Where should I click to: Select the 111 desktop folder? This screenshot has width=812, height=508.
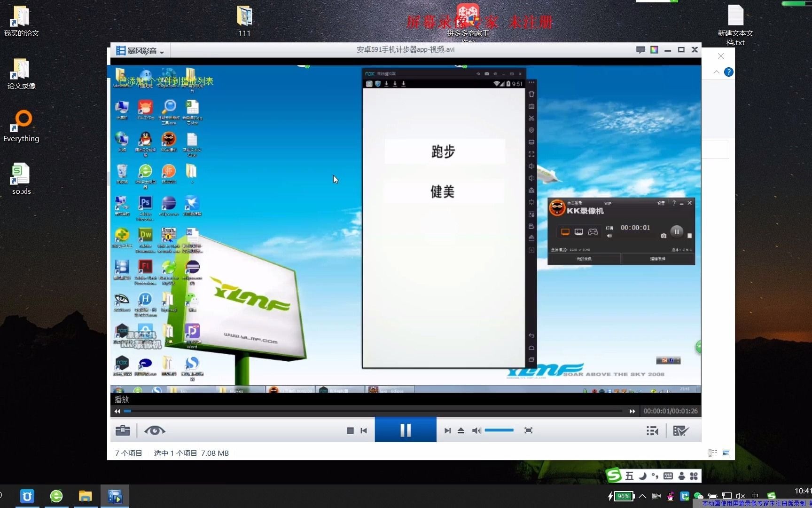point(244,22)
